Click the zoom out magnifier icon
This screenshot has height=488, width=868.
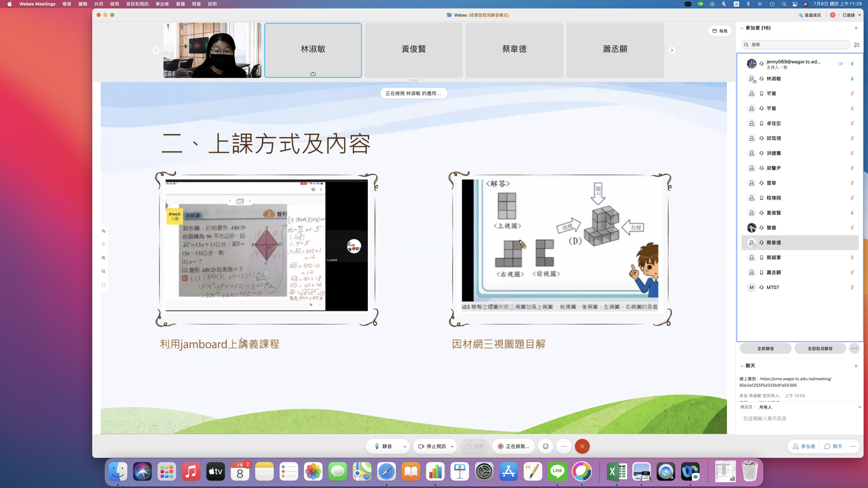103,271
